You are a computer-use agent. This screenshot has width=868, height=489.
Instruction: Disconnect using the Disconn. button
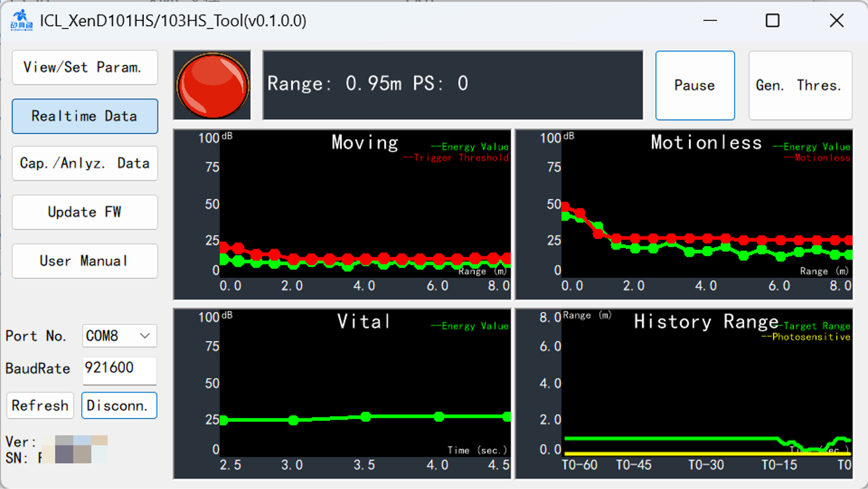[x=119, y=405]
